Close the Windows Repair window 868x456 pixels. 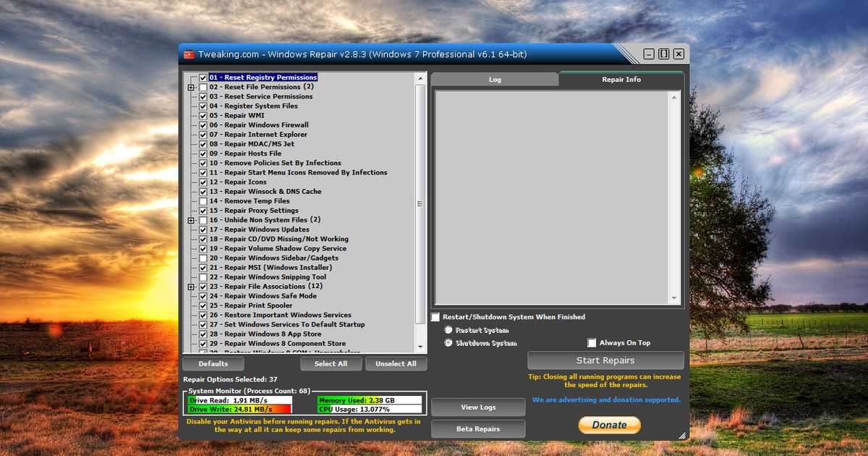coord(678,54)
